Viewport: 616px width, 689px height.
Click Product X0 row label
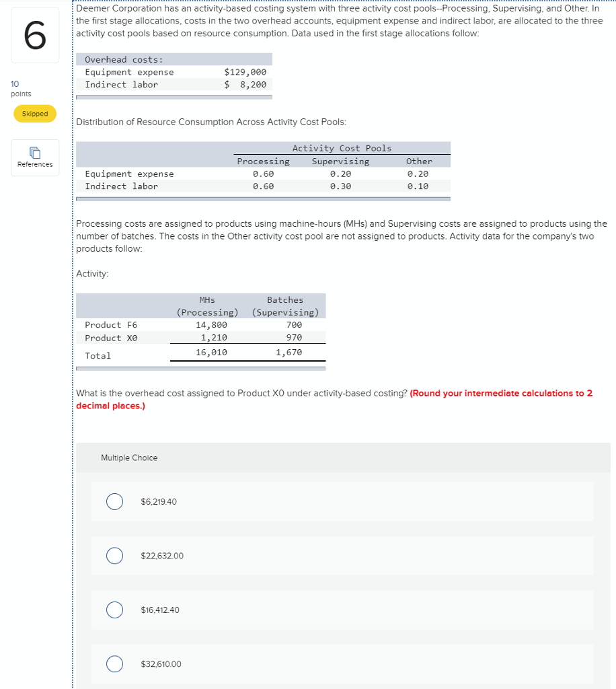tap(111, 338)
